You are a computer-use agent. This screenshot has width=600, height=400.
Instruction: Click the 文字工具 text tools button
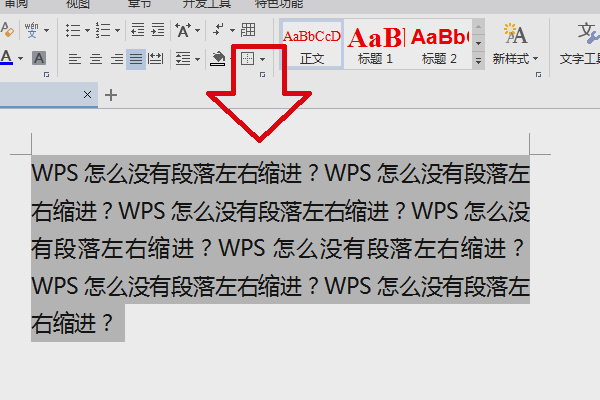point(580,45)
